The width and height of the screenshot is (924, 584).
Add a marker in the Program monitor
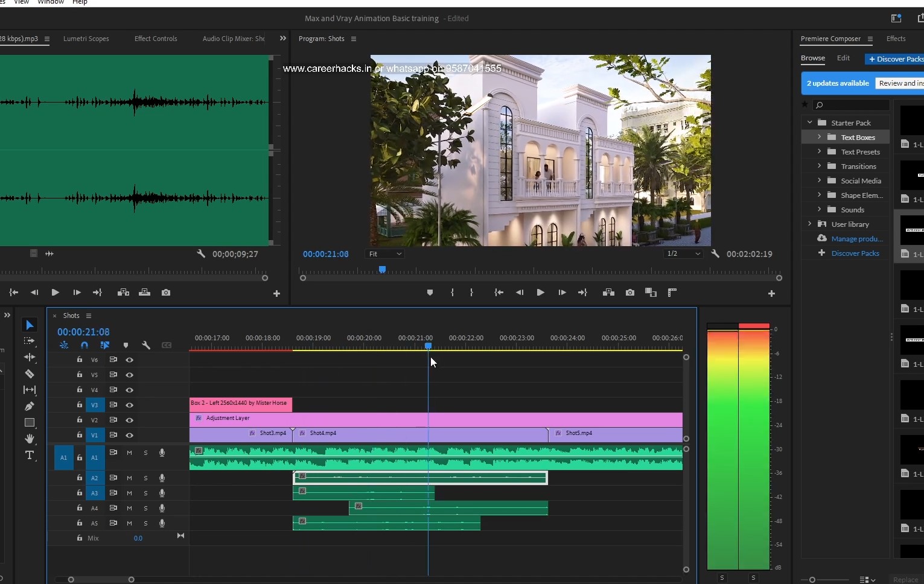pos(429,293)
